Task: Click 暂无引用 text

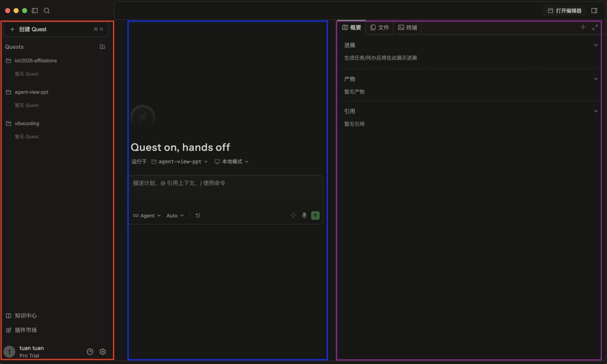Action: tap(354, 124)
